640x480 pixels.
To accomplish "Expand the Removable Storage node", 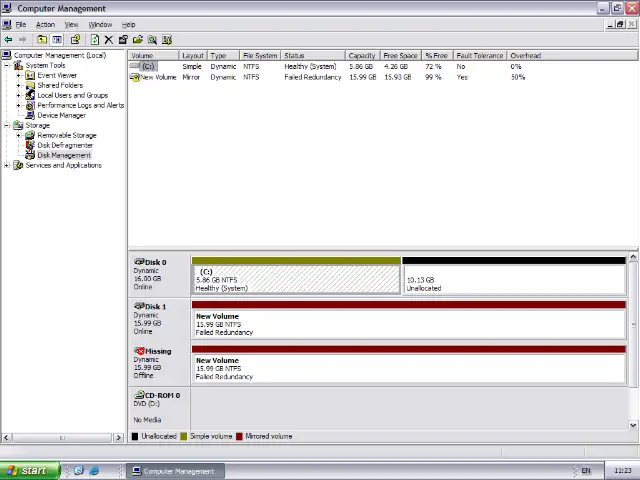I will point(18,136).
